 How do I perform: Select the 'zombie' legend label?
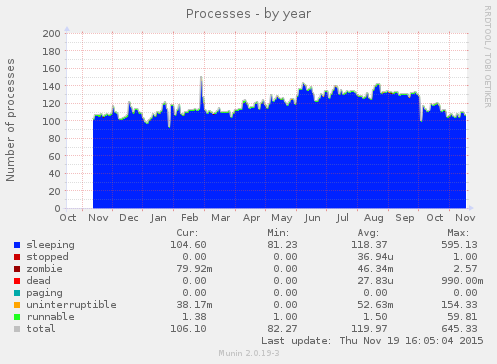tap(44, 269)
